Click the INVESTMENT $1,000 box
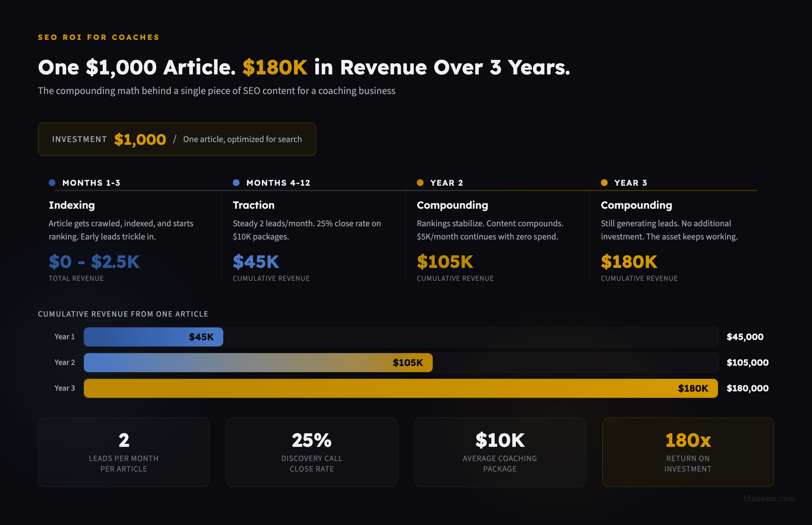 point(177,139)
